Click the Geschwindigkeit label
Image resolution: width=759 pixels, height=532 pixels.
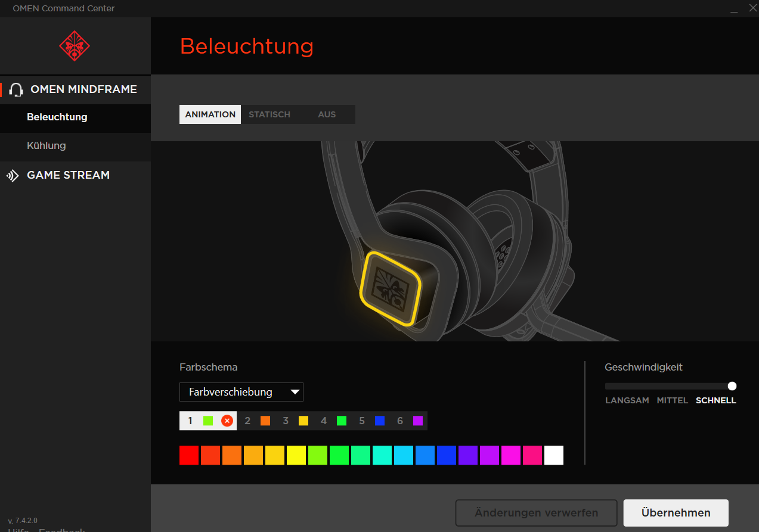tap(644, 367)
